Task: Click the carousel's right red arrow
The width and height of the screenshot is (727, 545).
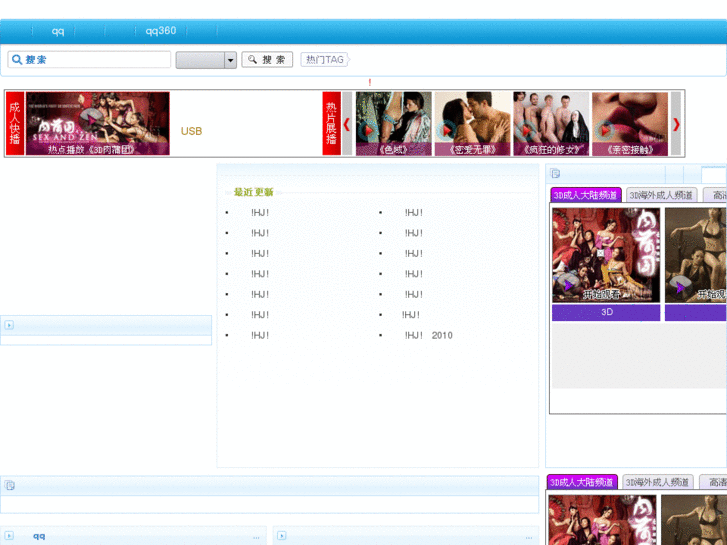Action: pos(676,124)
